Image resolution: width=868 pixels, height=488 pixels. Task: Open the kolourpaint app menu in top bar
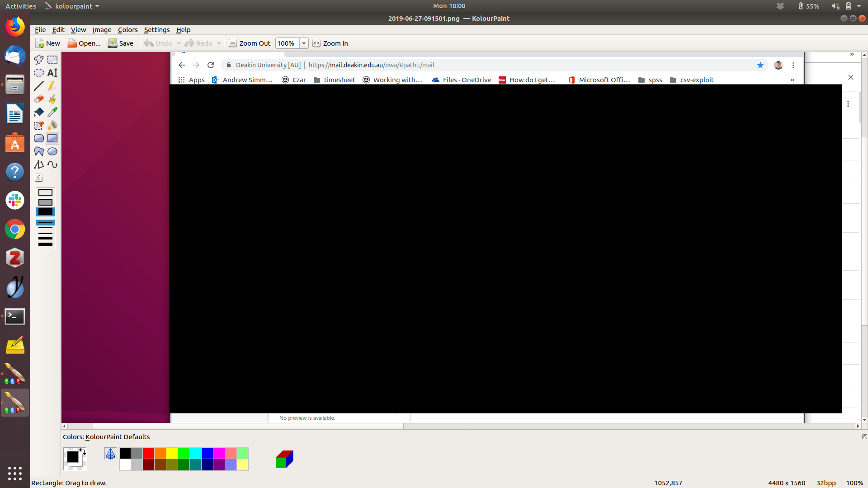pyautogui.click(x=72, y=6)
